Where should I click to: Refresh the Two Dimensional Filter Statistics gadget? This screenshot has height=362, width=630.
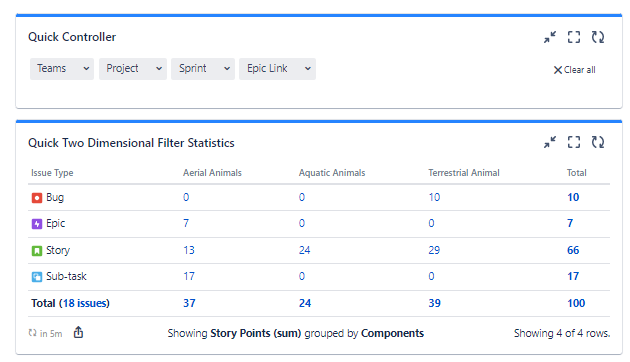point(598,142)
